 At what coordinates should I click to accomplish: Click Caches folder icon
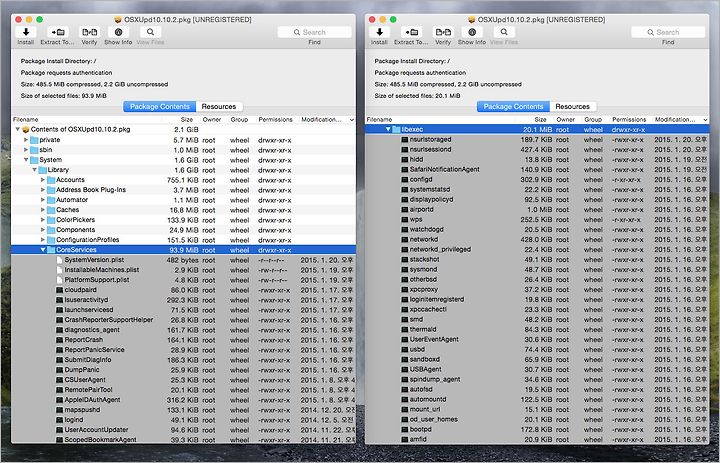click(x=51, y=210)
